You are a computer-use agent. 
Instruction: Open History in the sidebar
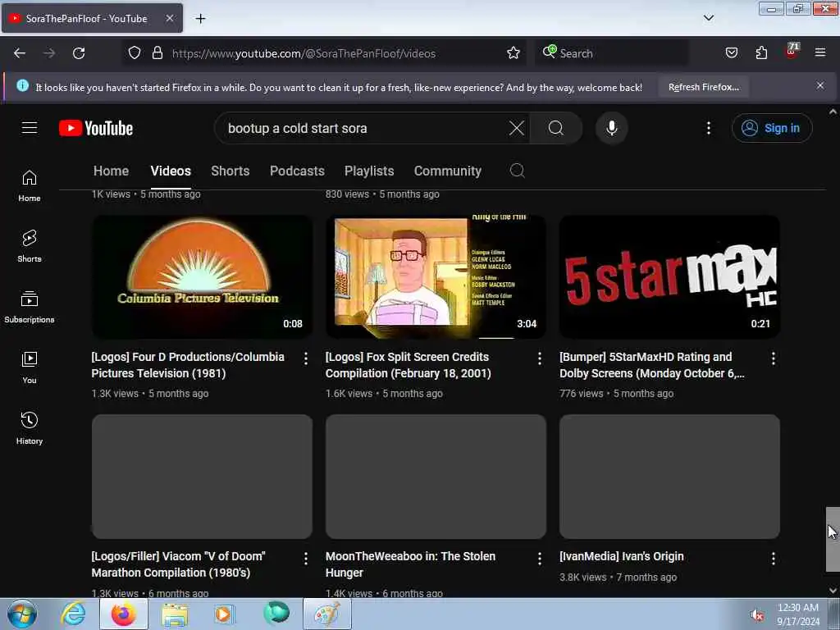(30, 428)
